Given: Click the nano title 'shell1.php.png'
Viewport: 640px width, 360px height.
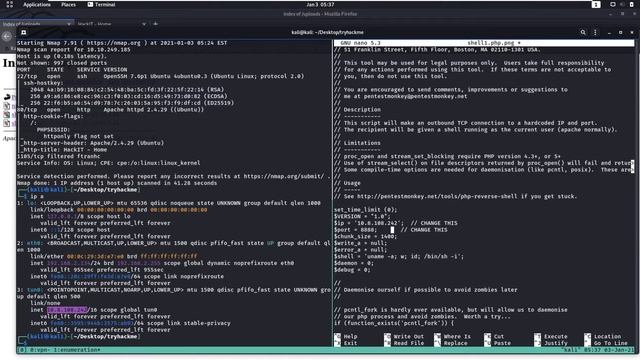Looking at the screenshot, I should click(x=491, y=43).
